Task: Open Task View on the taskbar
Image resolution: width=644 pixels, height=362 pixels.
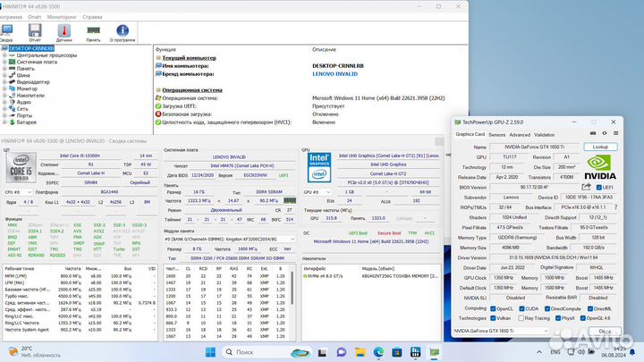Action: (x=322, y=352)
